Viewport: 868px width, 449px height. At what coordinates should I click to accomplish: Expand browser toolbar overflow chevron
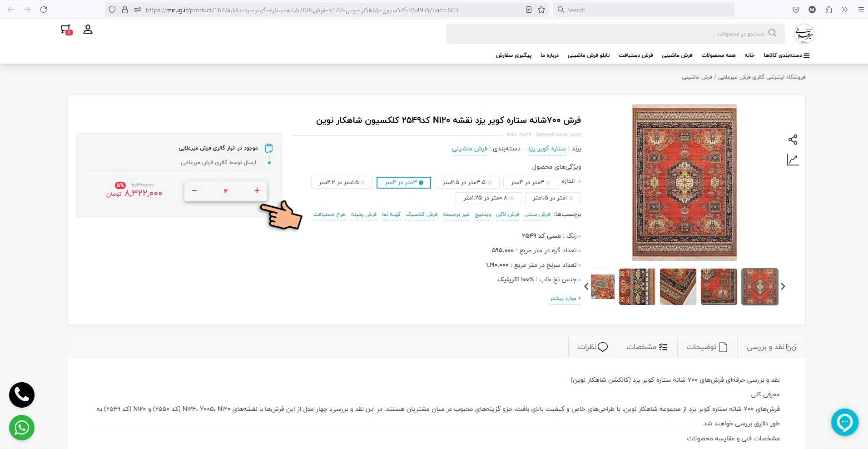844,10
